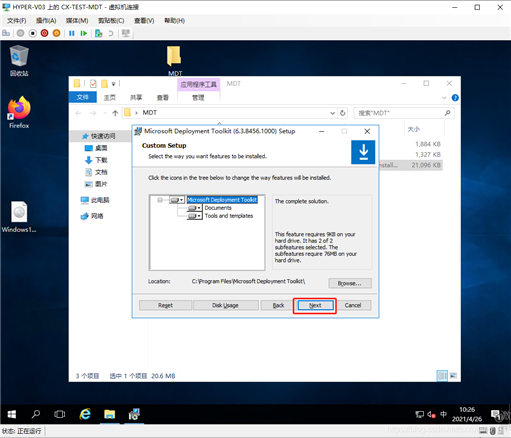
Task: Collapse the Microsoft Deployment Toolkit tree node
Action: click(x=160, y=200)
